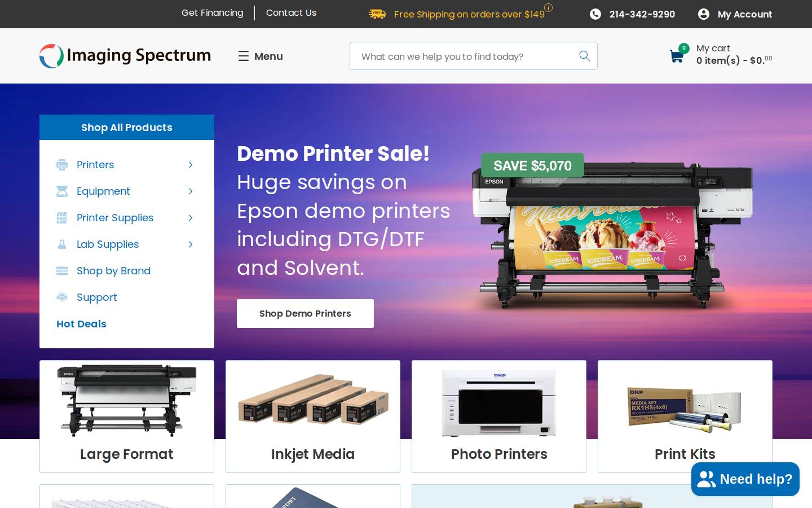Click the 214-342-9290 phone number
This screenshot has width=812, height=508.
click(642, 14)
